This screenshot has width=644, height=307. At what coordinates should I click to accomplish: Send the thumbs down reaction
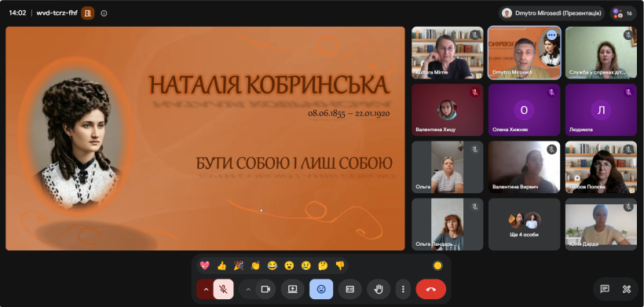(x=339, y=265)
